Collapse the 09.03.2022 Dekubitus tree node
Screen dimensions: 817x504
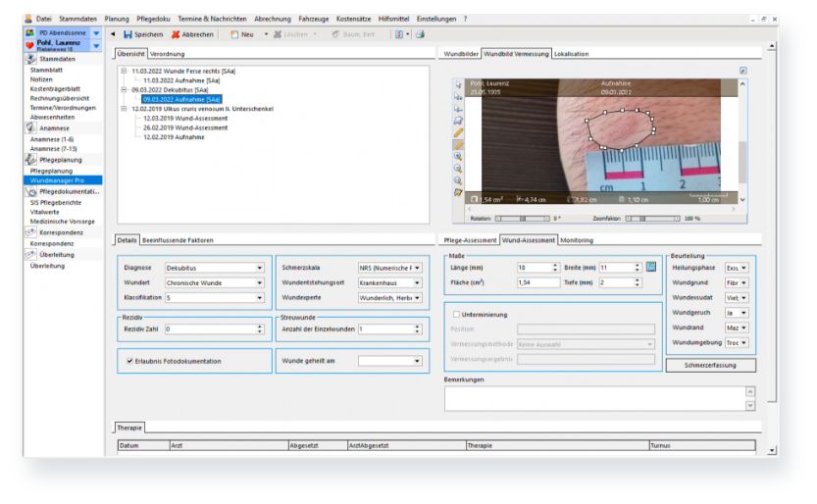pyautogui.click(x=123, y=89)
